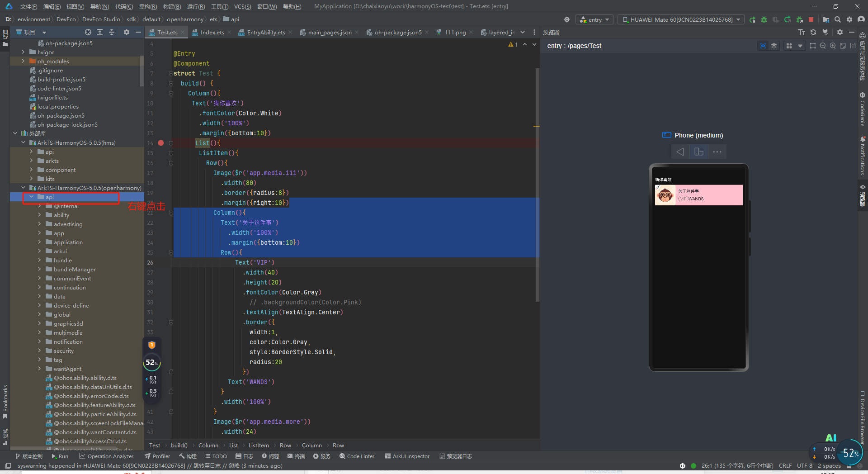The height and width of the screenshot is (474, 868).
Task: Click Select Opened File in project panel
Action: point(88,32)
